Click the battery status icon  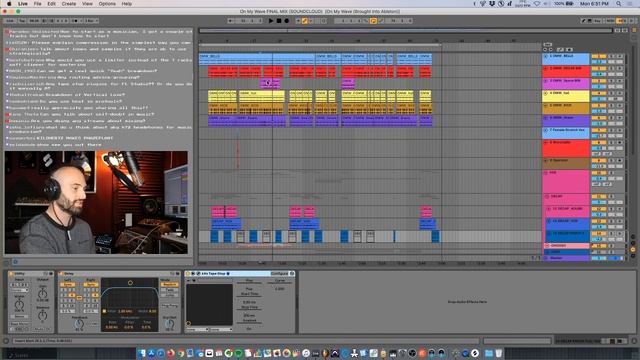click(569, 4)
